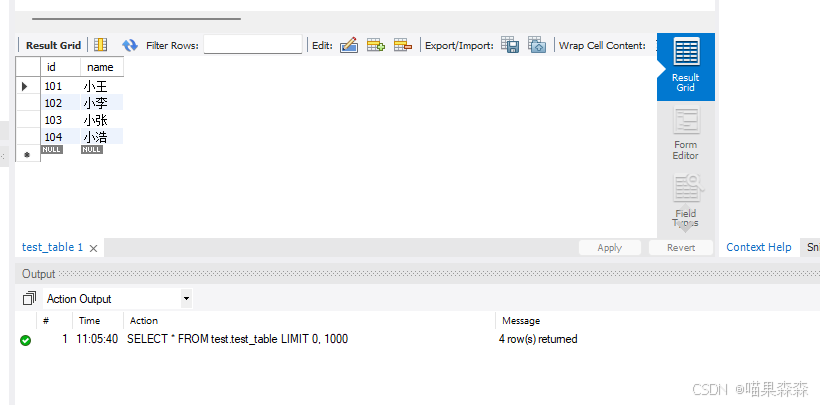
Task: Click the id column header
Action: tap(61, 67)
